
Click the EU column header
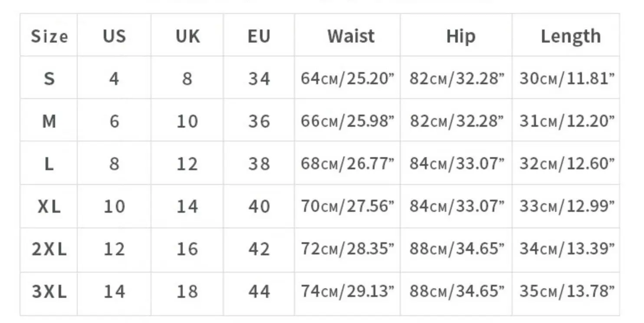[259, 36]
